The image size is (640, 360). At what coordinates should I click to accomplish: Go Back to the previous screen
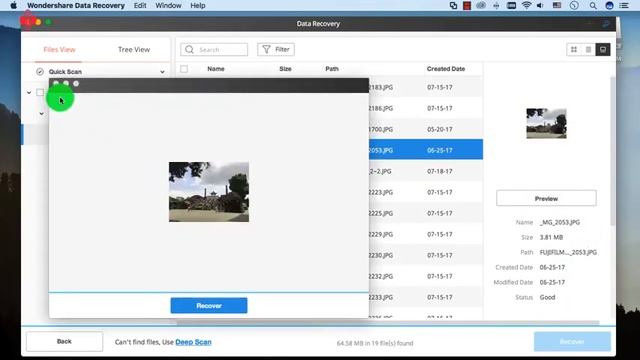click(64, 341)
